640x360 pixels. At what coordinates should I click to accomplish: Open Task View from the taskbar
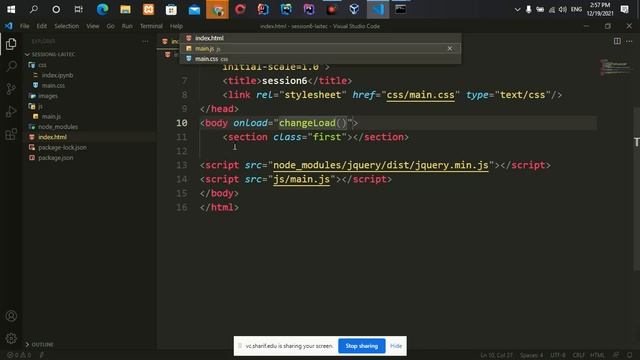tap(78, 9)
